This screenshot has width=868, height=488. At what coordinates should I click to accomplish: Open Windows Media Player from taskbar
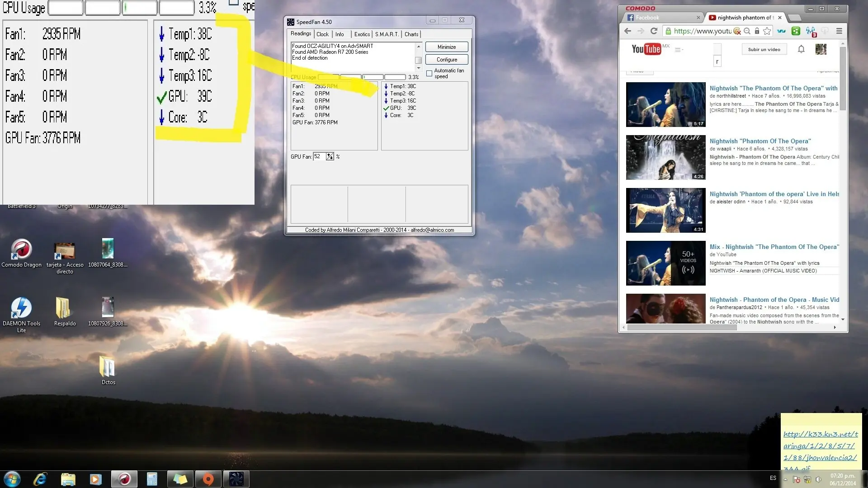[96, 479]
